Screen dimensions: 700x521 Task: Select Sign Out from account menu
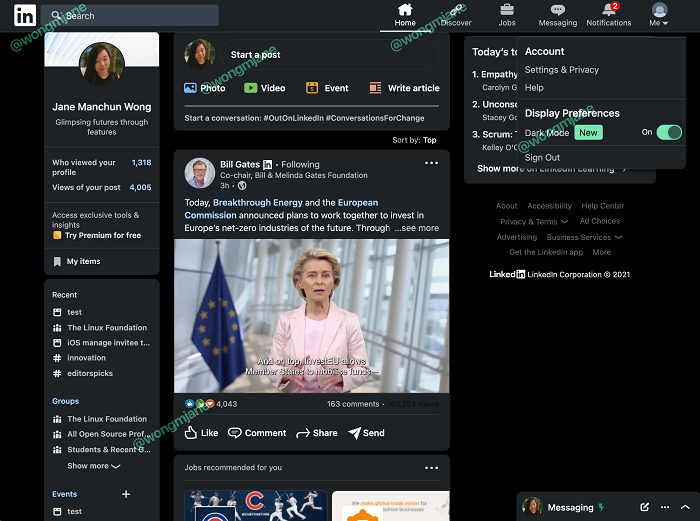click(542, 157)
